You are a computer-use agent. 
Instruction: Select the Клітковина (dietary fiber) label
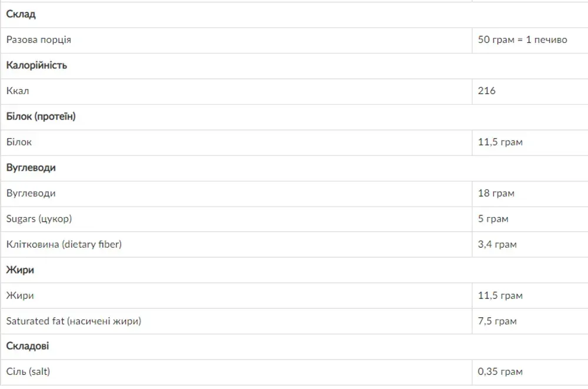pyautogui.click(x=64, y=244)
